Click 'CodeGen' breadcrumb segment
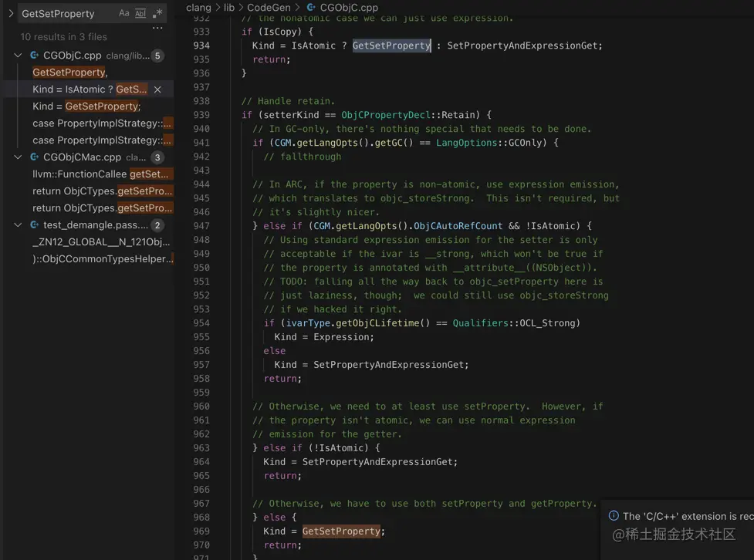Viewport: 754px width, 560px height. (269, 8)
